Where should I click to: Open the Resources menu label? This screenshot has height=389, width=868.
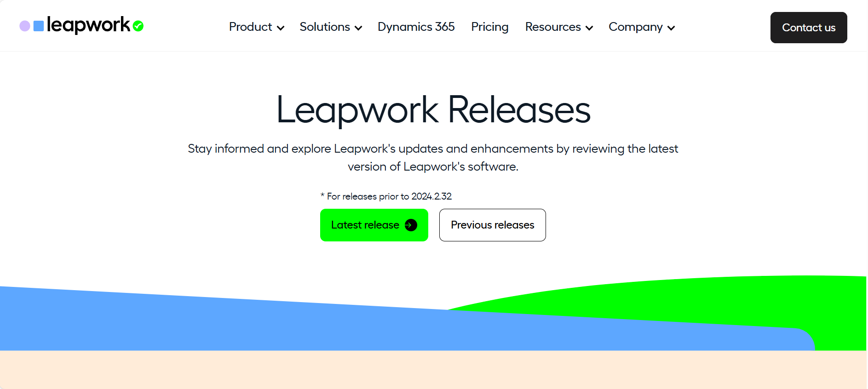(x=553, y=27)
